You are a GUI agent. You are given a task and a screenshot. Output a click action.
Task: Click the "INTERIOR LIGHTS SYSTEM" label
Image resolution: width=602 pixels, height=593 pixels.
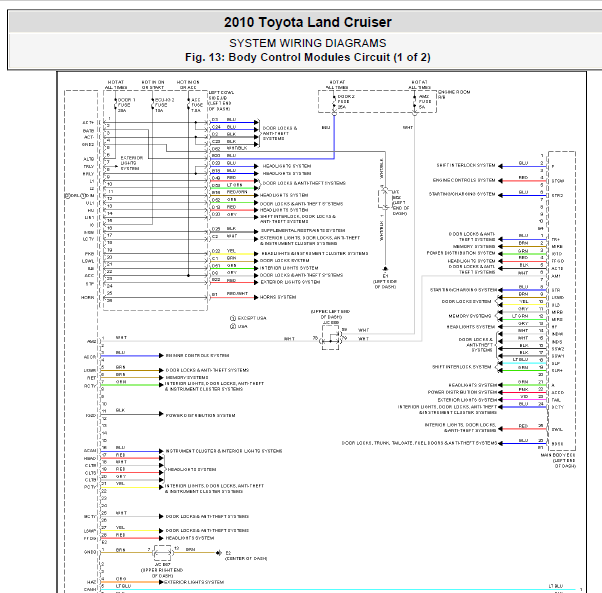[x=289, y=268]
